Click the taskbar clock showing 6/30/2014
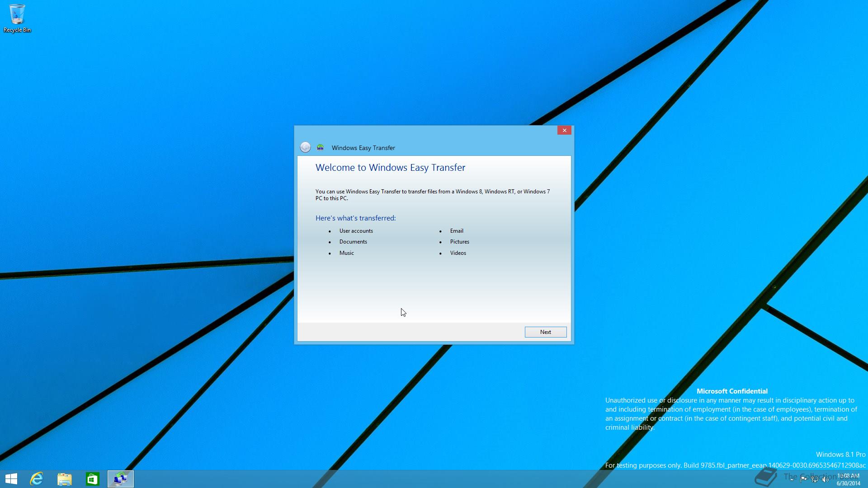Screen dimensions: 868x488 click(x=848, y=479)
